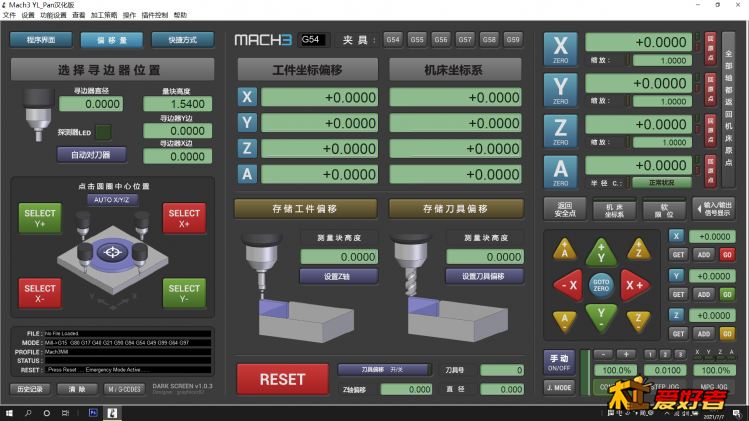This screenshot has height=421, width=749.
Task: Expand 输入/输出信号显示 panel
Action: point(714,209)
